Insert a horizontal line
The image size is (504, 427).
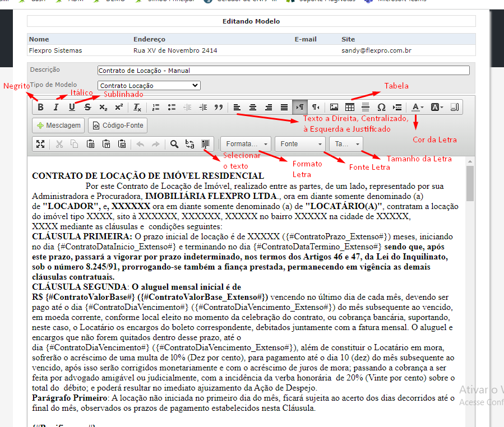pos(366,108)
